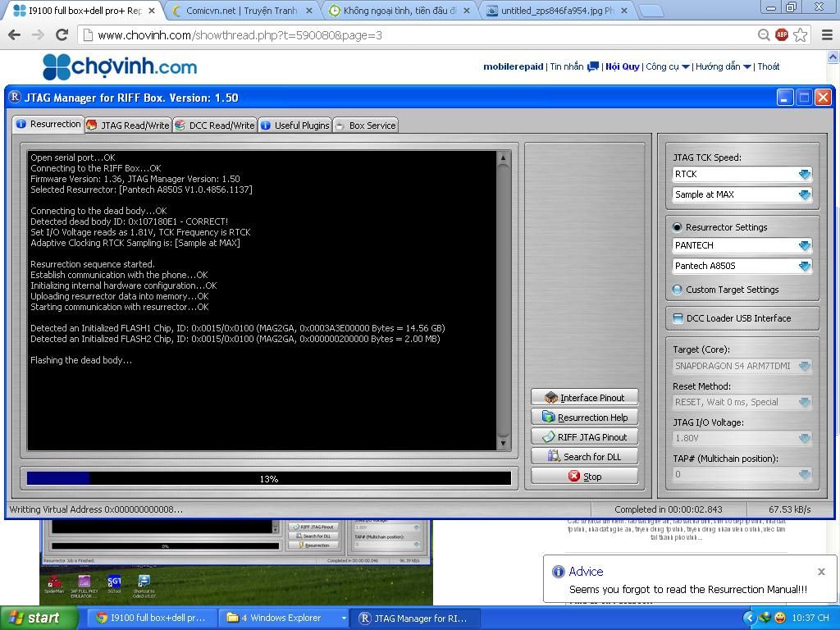Switch to the Resurrection tab

48,125
